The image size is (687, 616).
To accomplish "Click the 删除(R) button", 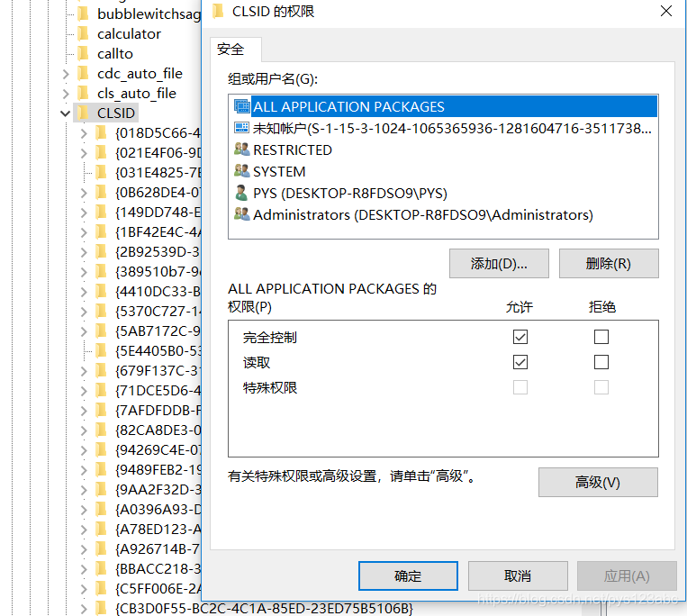I will coord(609,263).
